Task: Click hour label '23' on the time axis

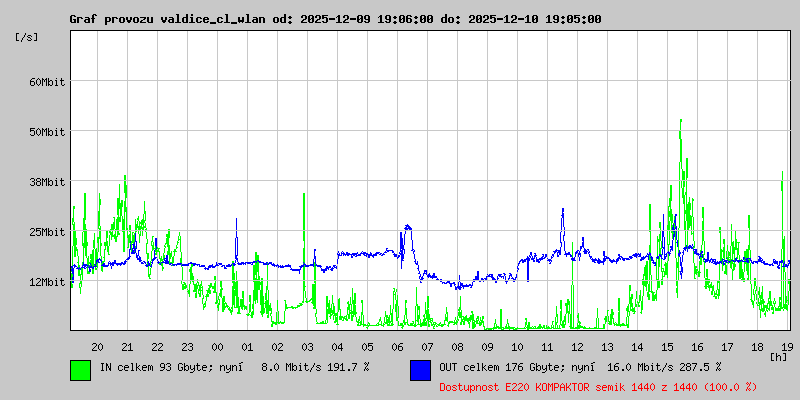Action: 187,347
